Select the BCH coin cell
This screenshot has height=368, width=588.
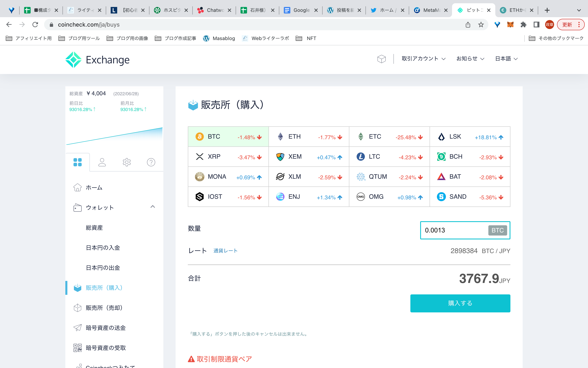470,157
